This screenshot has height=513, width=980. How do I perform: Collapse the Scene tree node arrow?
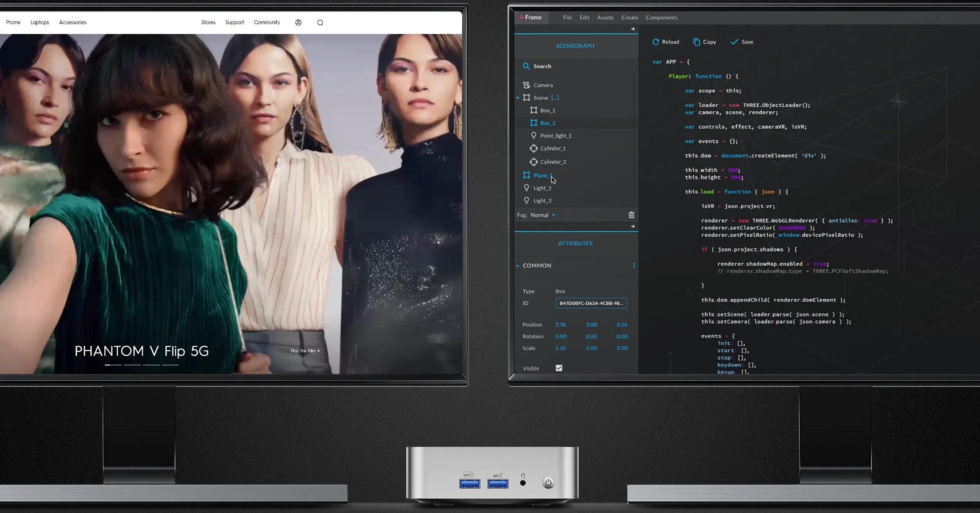pos(518,98)
